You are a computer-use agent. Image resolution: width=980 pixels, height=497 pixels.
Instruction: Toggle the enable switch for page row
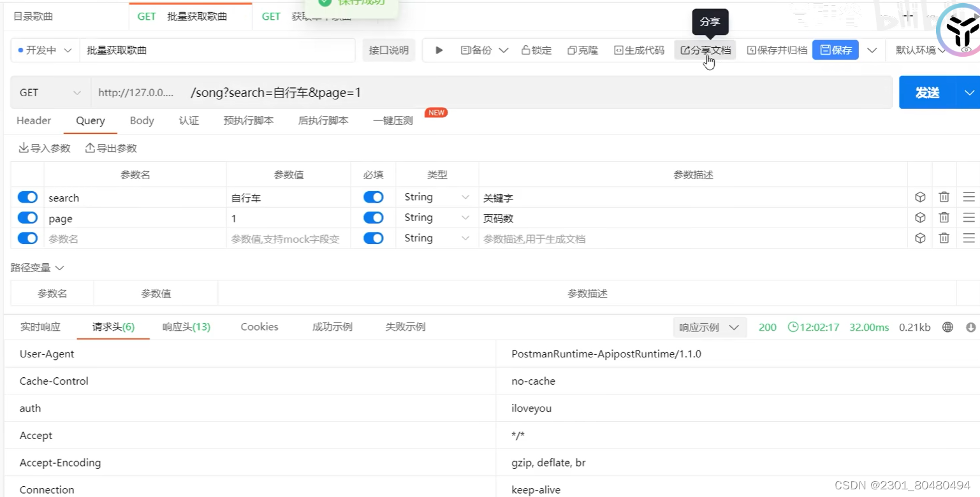[x=27, y=218]
